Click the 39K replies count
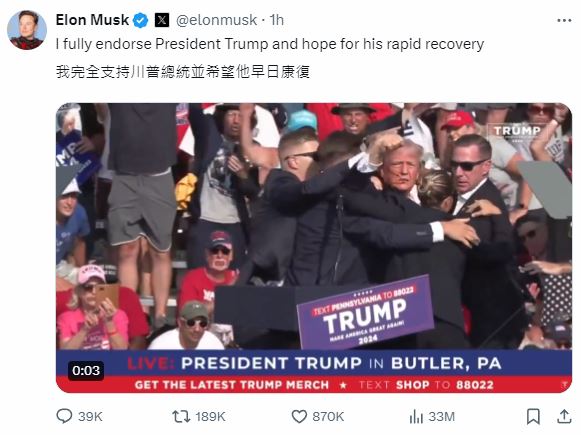The height and width of the screenshot is (435, 581). point(90,416)
